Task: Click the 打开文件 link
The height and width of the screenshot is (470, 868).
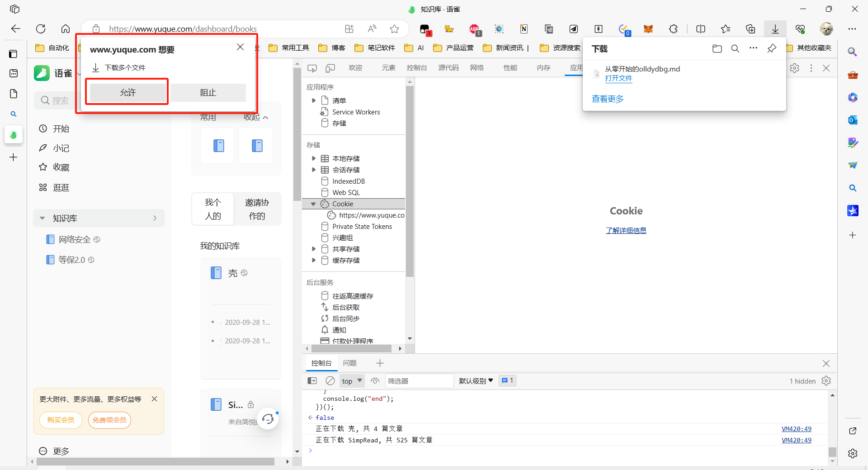Action: [x=618, y=78]
